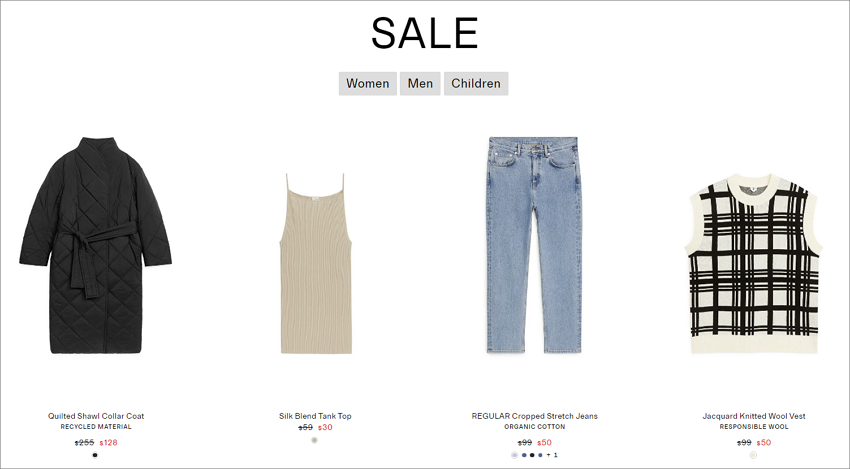Choose the vest's off-white color swatch

[x=753, y=455]
